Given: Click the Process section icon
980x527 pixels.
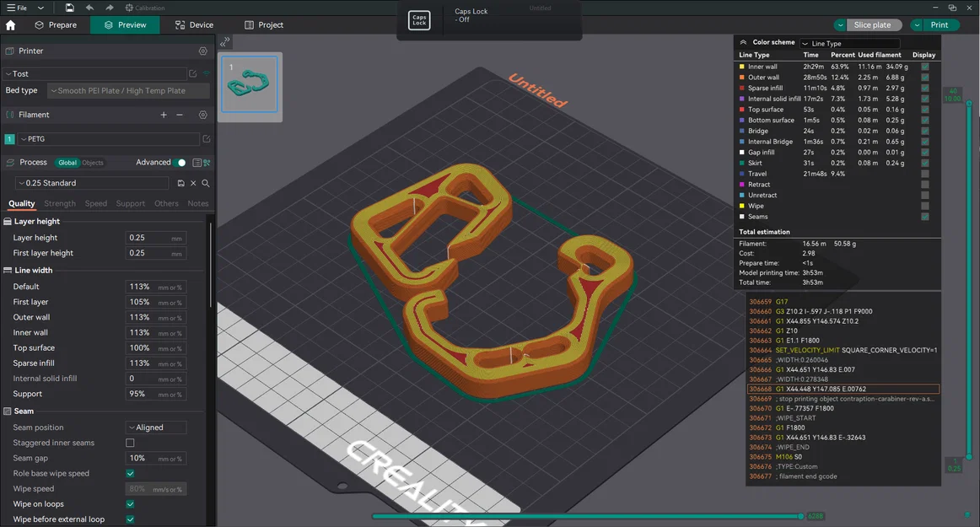Looking at the screenshot, I should pos(9,163).
